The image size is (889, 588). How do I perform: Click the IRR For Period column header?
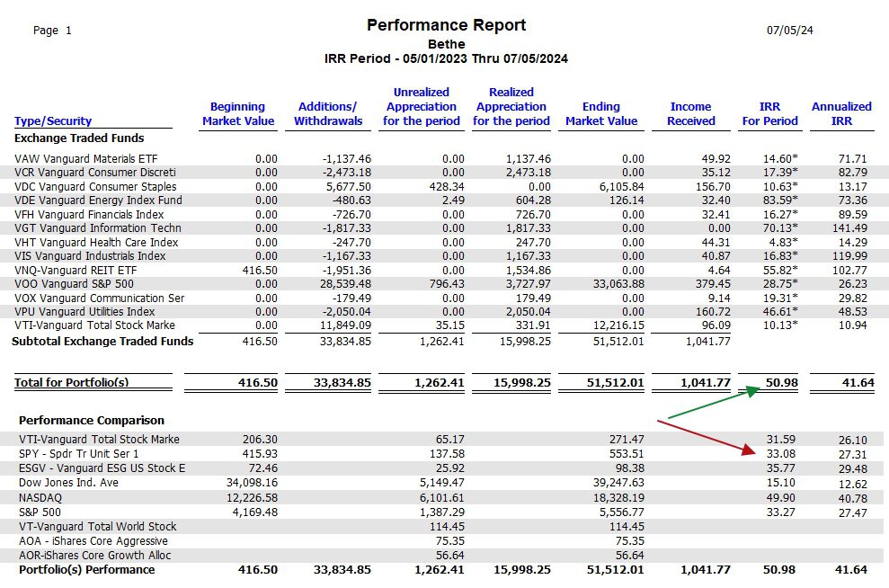coord(770,113)
